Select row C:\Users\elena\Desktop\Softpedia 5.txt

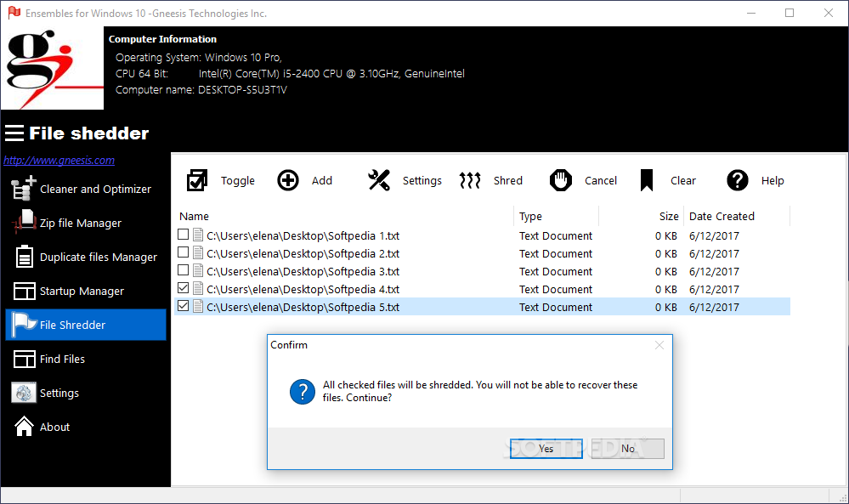482,307
